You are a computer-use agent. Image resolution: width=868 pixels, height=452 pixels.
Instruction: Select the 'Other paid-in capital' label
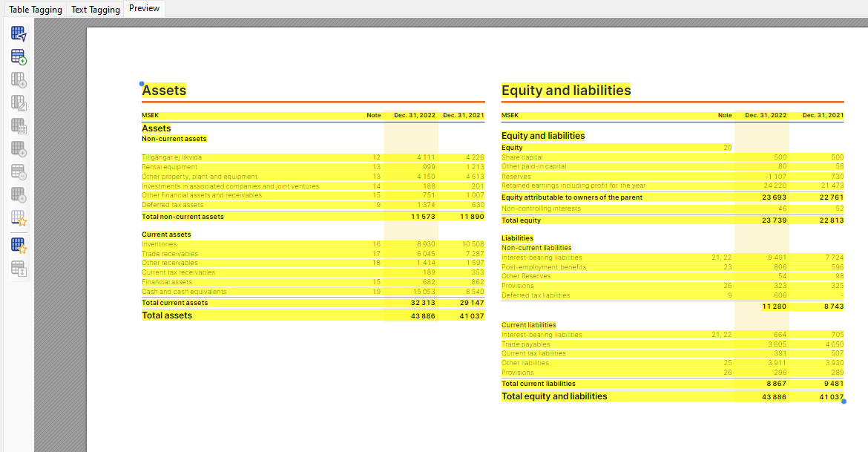pos(533,166)
